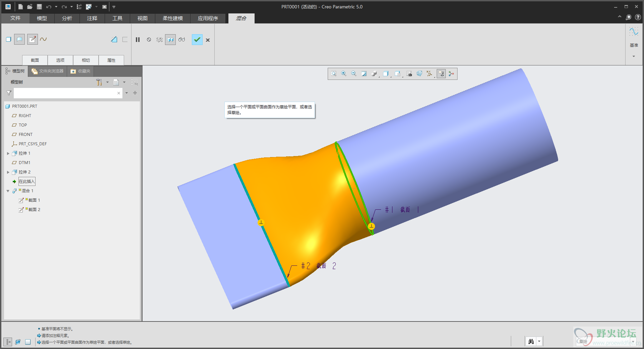
Task: Open tree columns display dropdown arrow
Action: (124, 82)
